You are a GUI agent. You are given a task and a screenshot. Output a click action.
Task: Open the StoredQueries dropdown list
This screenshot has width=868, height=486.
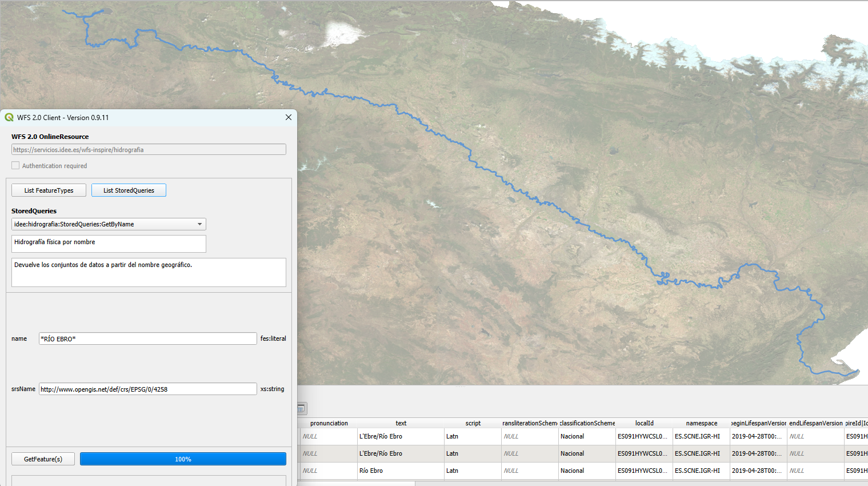coord(199,224)
